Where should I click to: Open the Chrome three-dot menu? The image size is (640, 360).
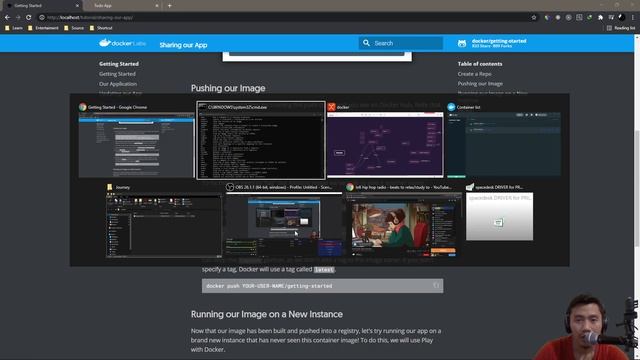[x=633, y=18]
